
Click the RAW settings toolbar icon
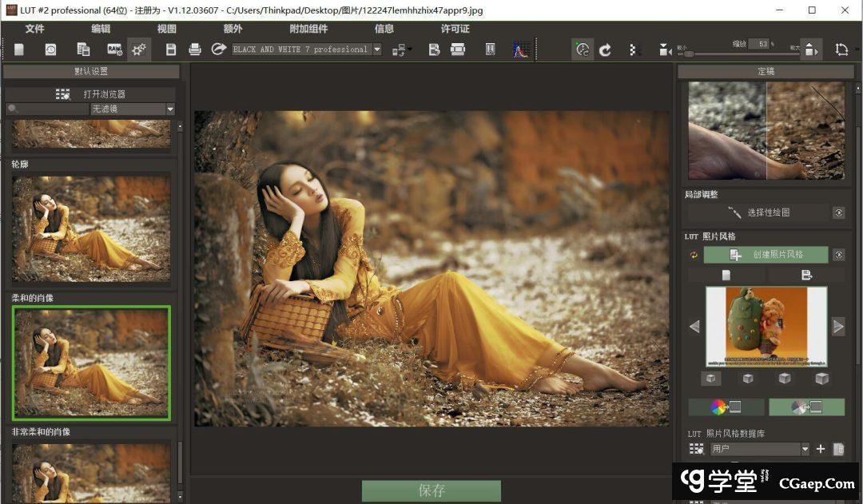click(114, 50)
